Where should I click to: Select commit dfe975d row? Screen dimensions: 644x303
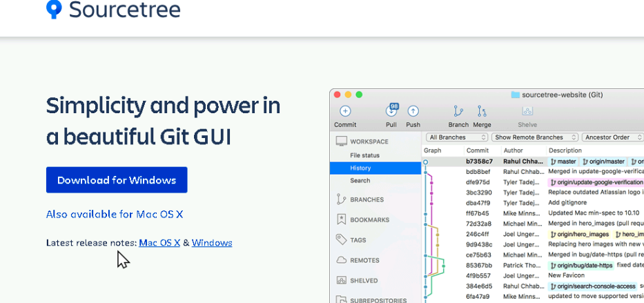[533, 182]
